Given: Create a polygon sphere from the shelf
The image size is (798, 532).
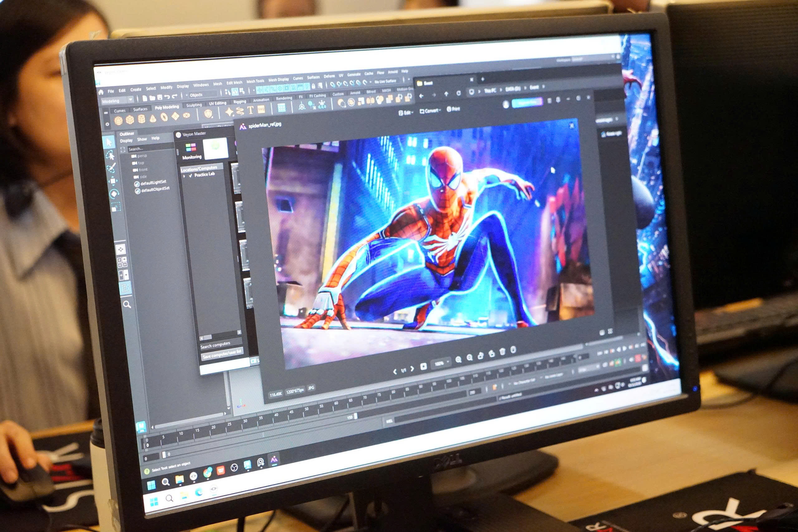Looking at the screenshot, I should (118, 121).
